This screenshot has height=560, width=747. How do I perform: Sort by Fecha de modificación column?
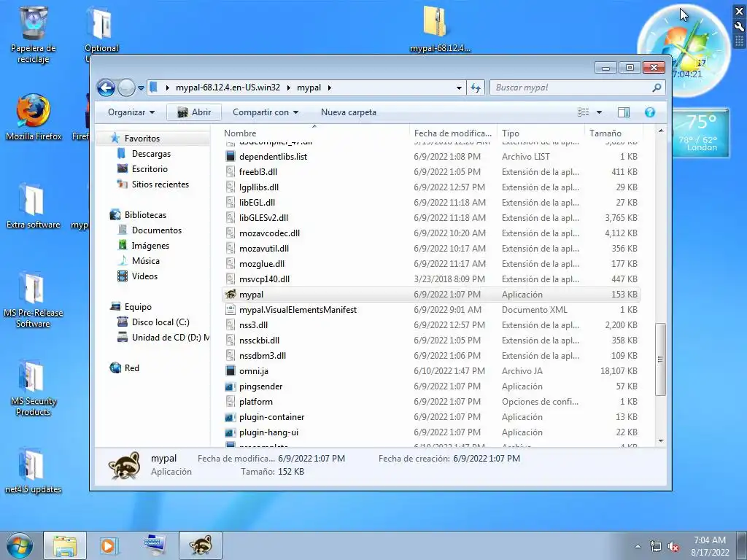tap(453, 133)
